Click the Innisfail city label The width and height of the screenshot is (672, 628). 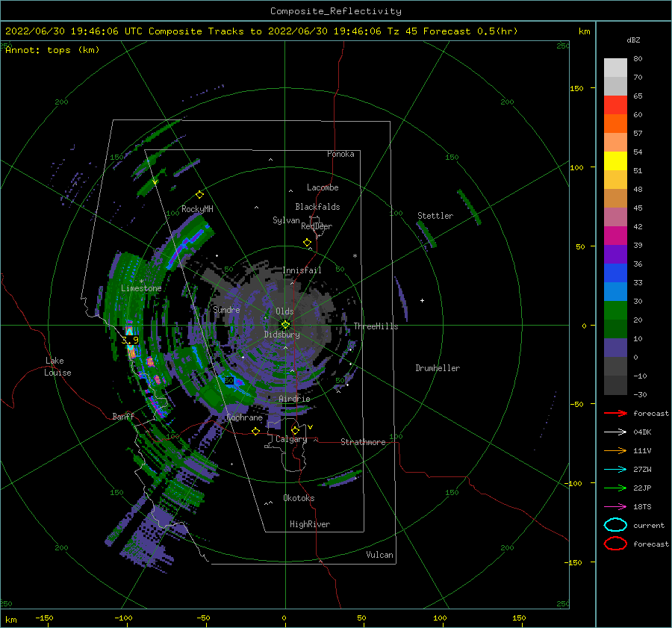pos(302,270)
